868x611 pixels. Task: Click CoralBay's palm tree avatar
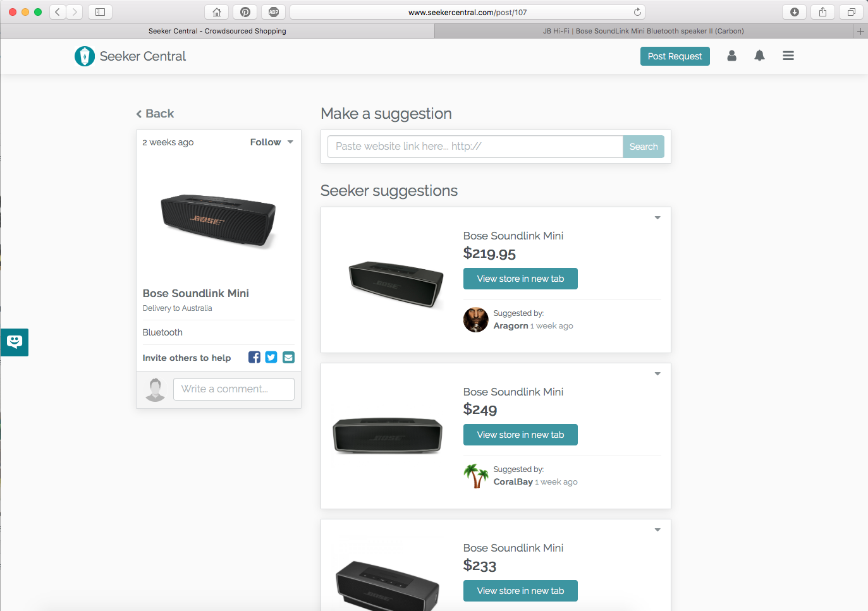[x=476, y=476]
